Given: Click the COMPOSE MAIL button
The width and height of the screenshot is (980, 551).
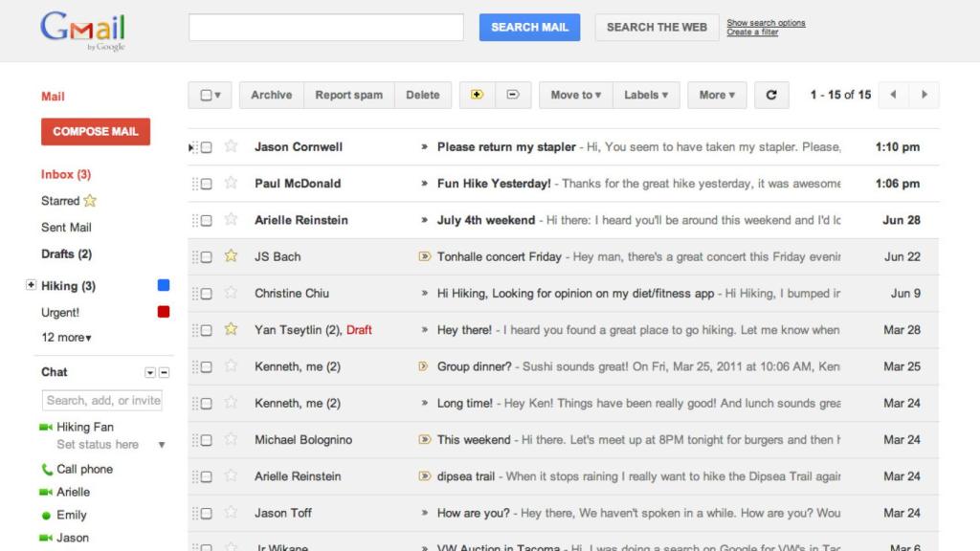Looking at the screenshot, I should 95,133.
